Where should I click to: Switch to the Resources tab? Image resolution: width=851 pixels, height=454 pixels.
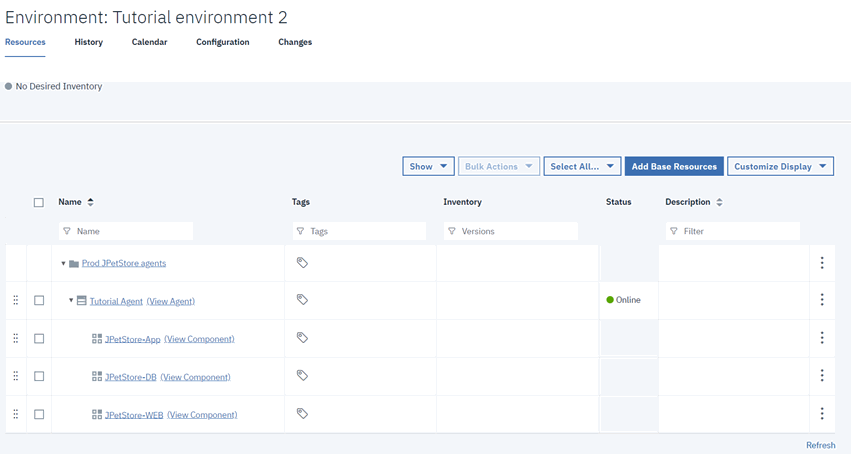click(x=25, y=42)
